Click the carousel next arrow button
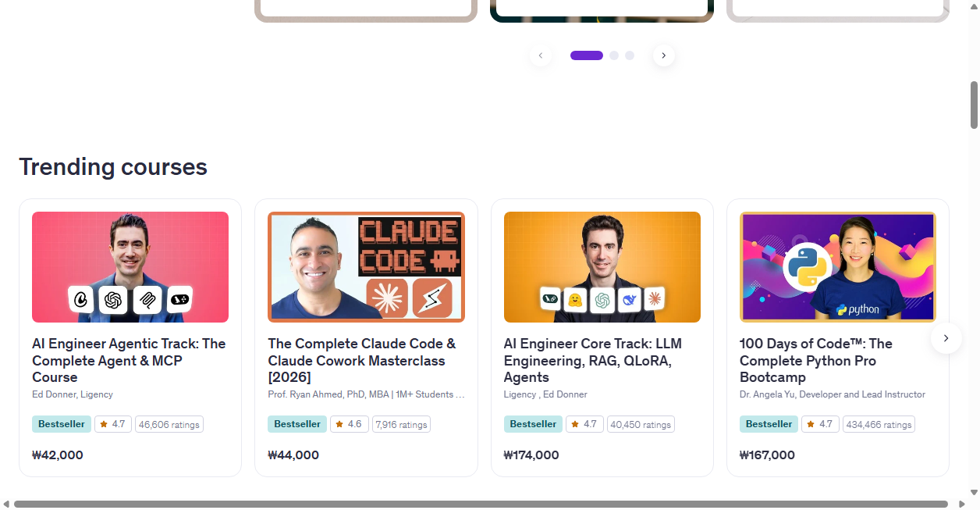Image resolution: width=980 pixels, height=510 pixels. pyautogui.click(x=663, y=55)
